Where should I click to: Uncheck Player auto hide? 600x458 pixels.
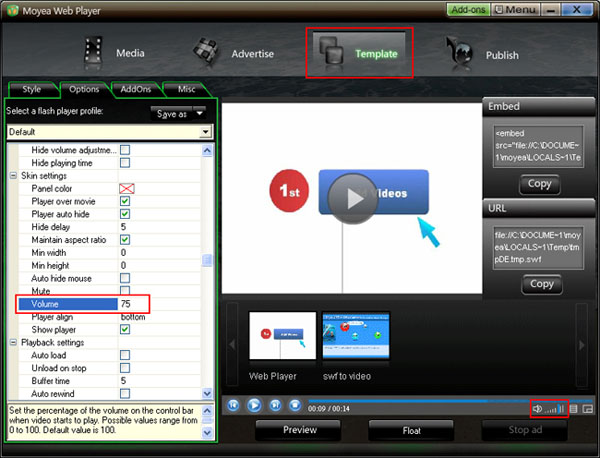pyautogui.click(x=125, y=214)
